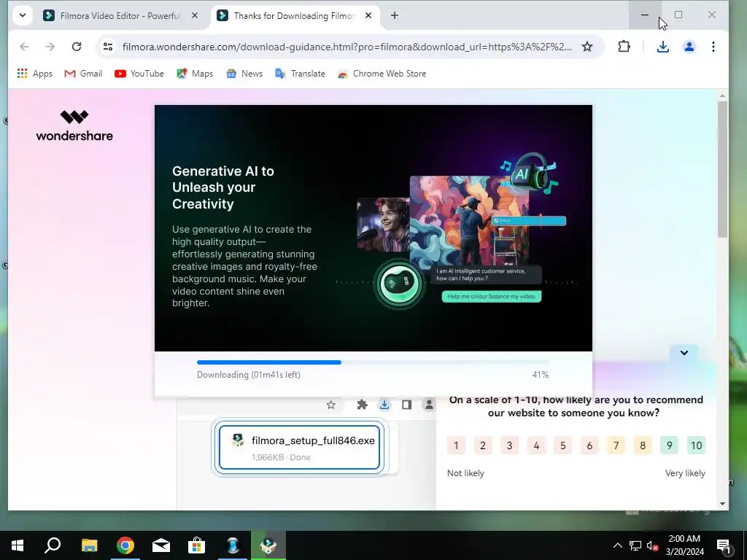Open Maps bookmark

(x=195, y=74)
